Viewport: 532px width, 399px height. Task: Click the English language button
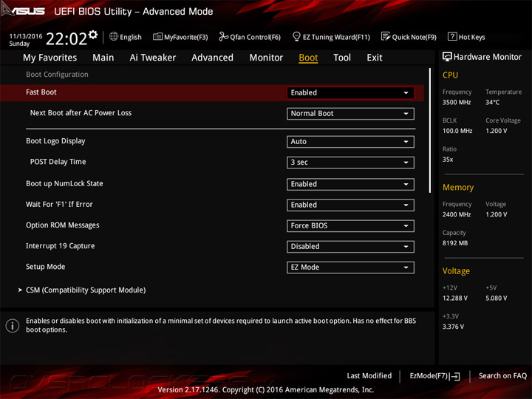tap(131, 37)
